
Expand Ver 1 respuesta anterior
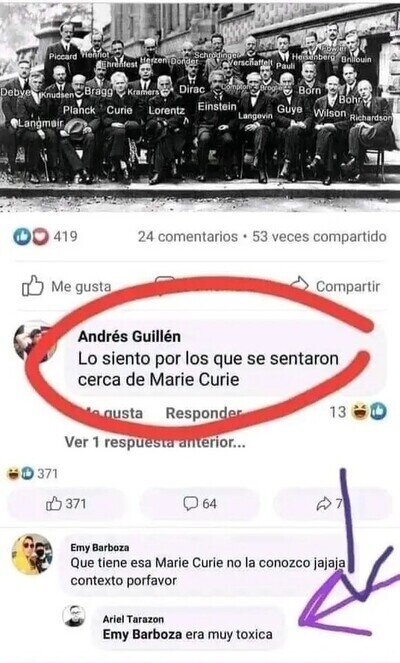155,442
